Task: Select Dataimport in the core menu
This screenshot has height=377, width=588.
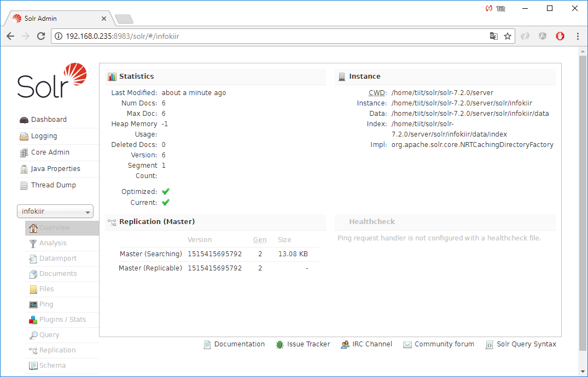Action: (x=57, y=258)
